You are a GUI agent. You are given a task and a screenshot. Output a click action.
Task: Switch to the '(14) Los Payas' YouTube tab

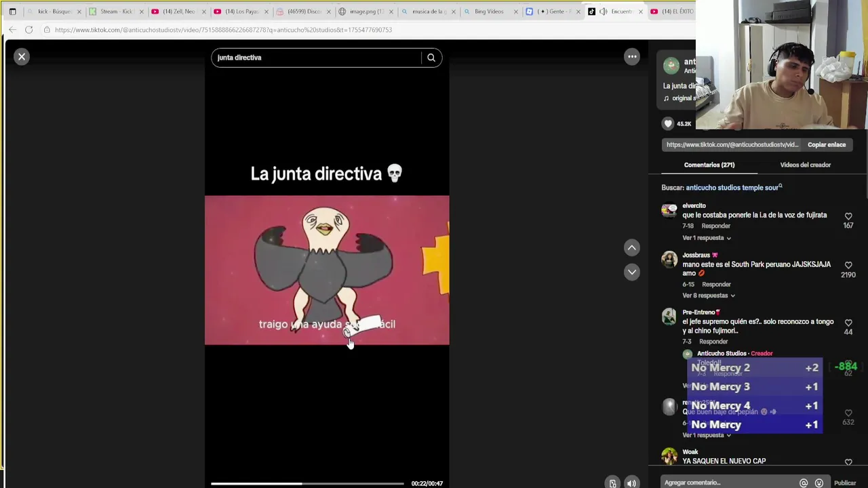241,12
